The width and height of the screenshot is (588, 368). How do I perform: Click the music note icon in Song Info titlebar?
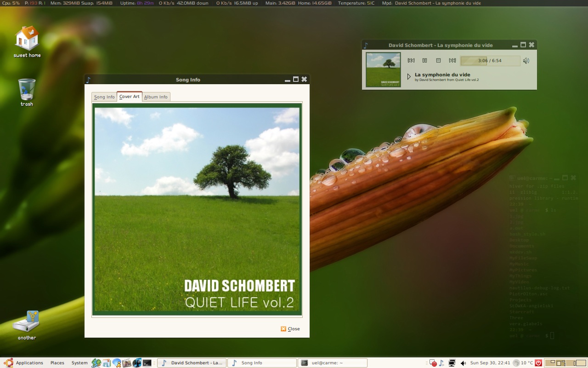click(x=89, y=80)
